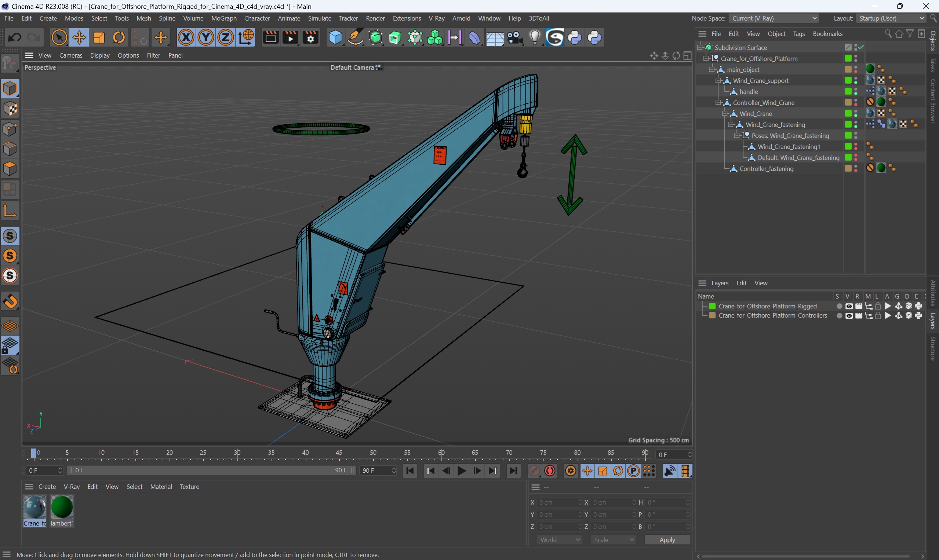Open the Object Manager Tags menu
Viewport: 939px width, 560px height.
[x=798, y=34]
